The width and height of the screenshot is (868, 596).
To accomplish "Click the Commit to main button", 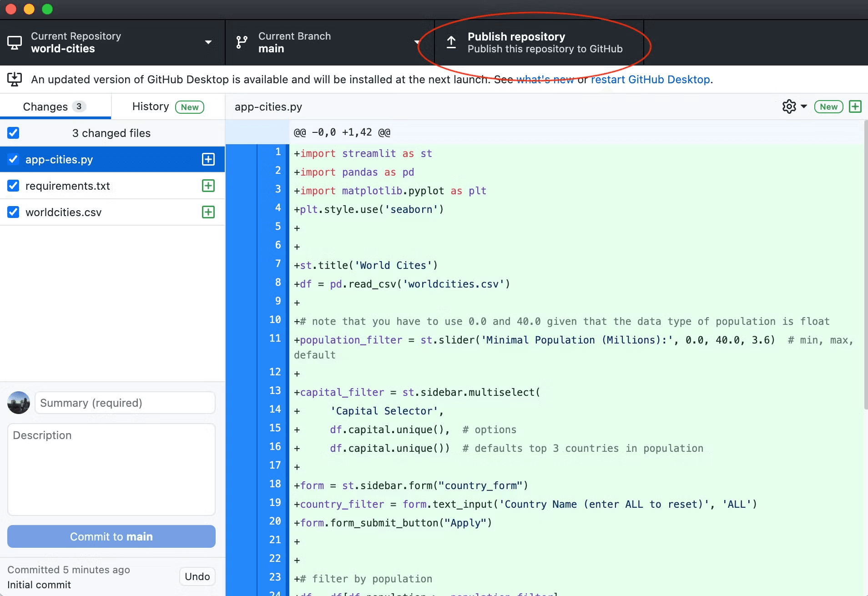I will tap(111, 536).
